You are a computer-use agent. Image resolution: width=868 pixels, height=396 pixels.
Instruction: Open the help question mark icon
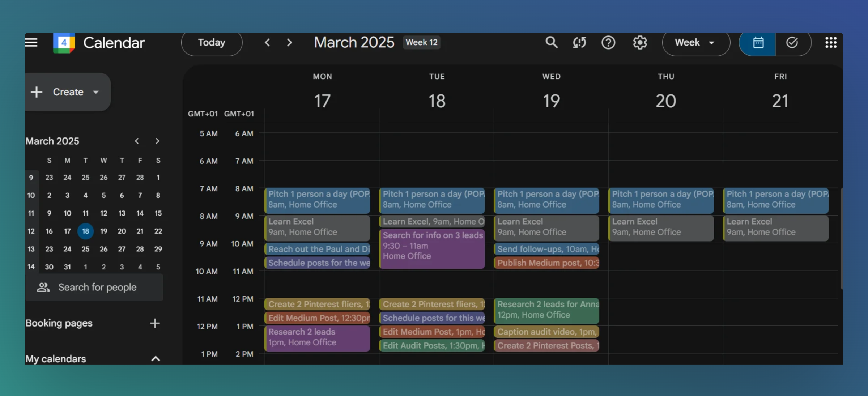pyautogui.click(x=608, y=43)
